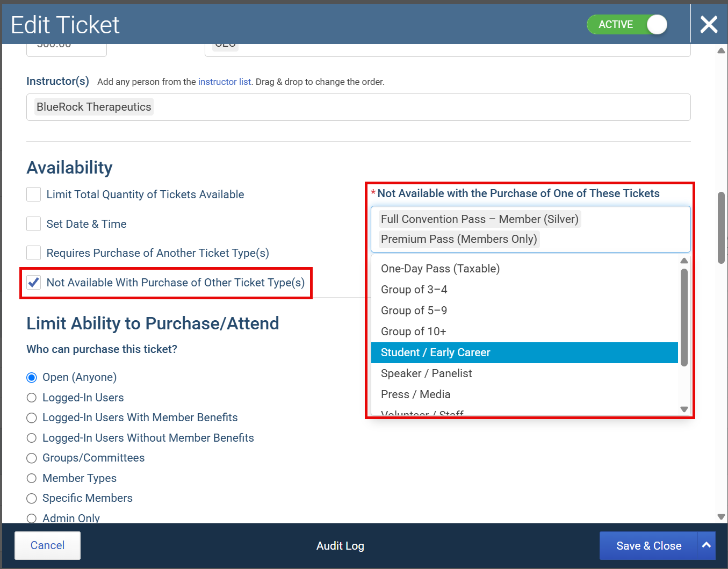Select the Open (Anyone) radio button

(x=32, y=377)
